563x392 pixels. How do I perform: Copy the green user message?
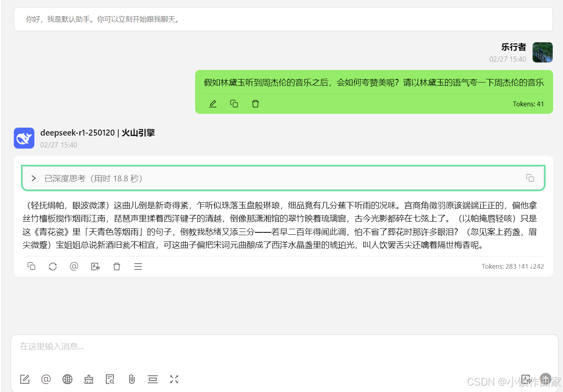click(234, 104)
